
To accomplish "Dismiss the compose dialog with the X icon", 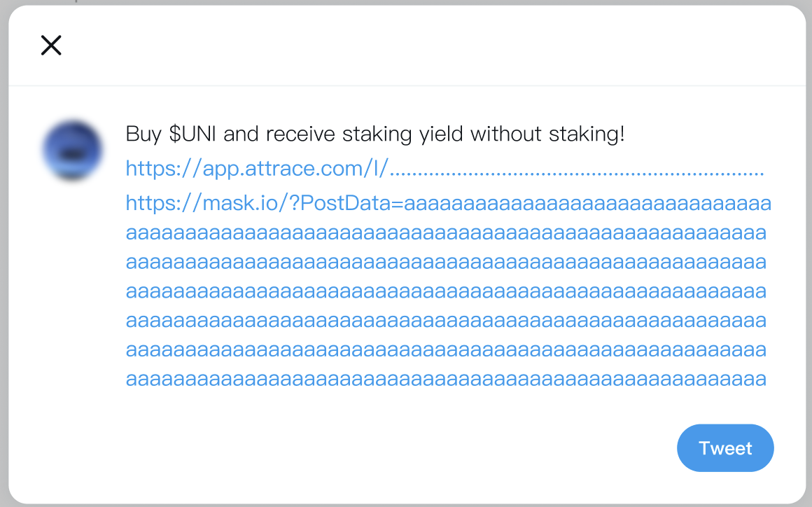I will click(51, 45).
